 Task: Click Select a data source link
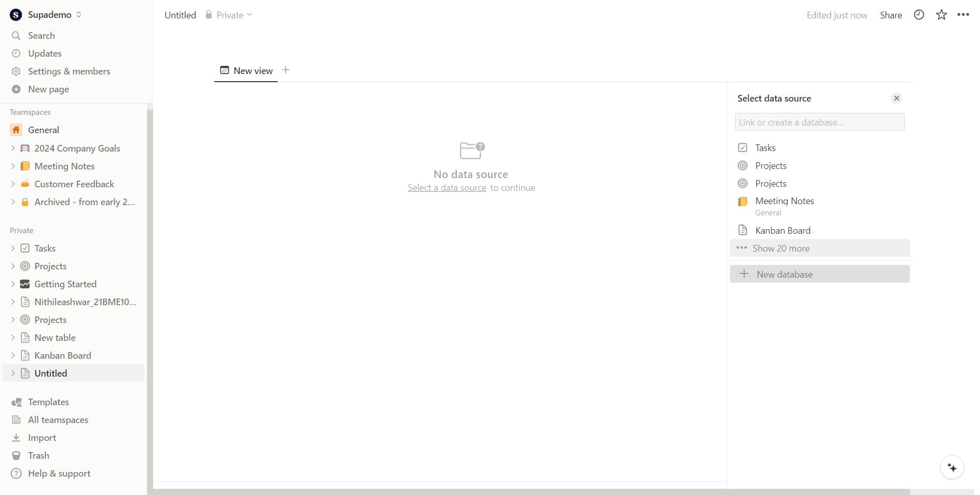pyautogui.click(x=447, y=187)
